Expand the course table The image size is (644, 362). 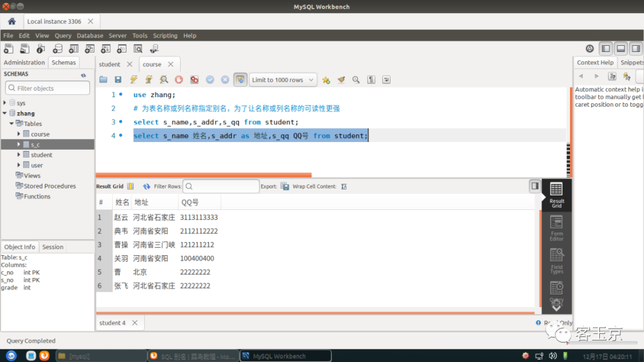[18, 134]
